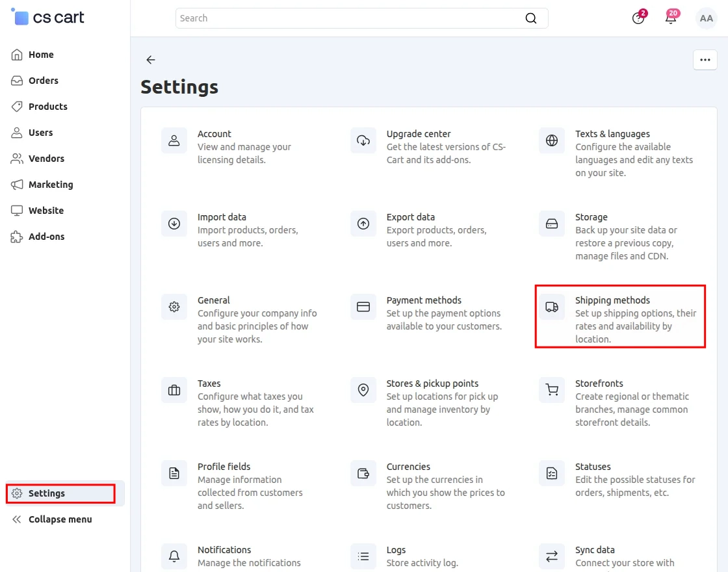Open the Currencies link

(408, 467)
